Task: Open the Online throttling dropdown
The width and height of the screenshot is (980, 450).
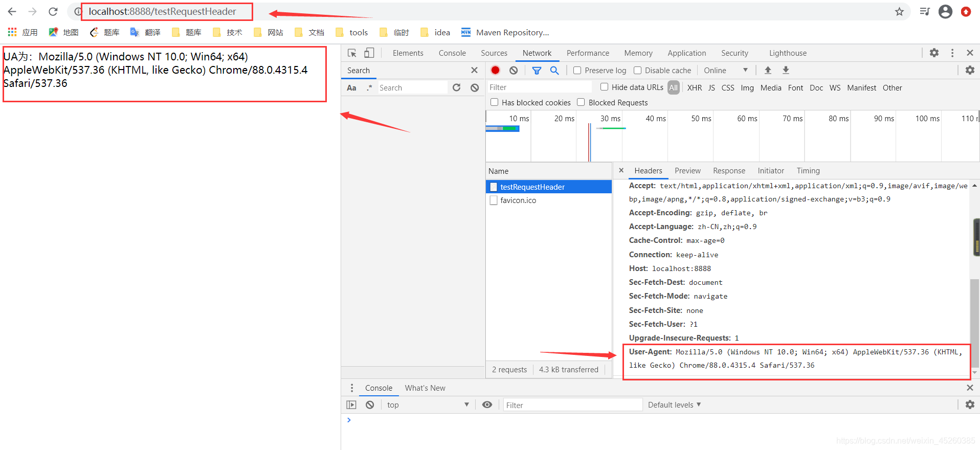Action: [x=726, y=70]
